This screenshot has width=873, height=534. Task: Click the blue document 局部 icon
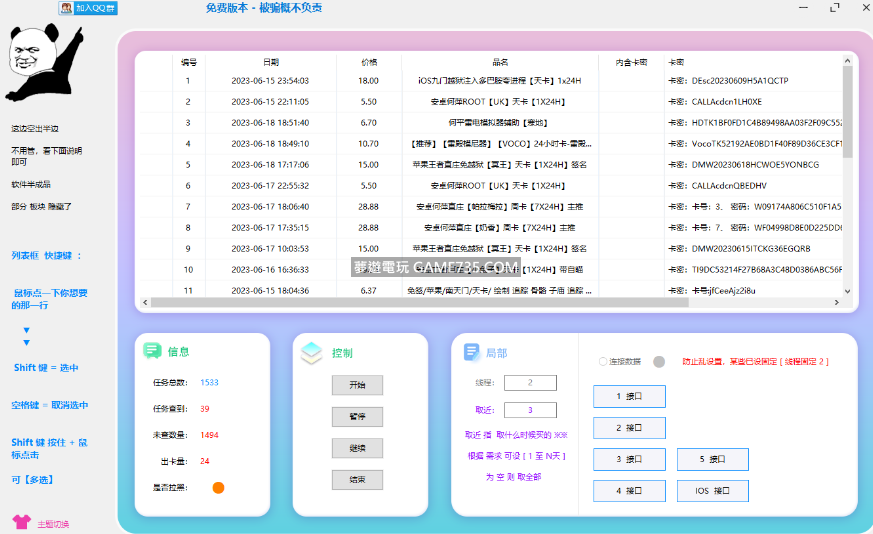tap(471, 352)
